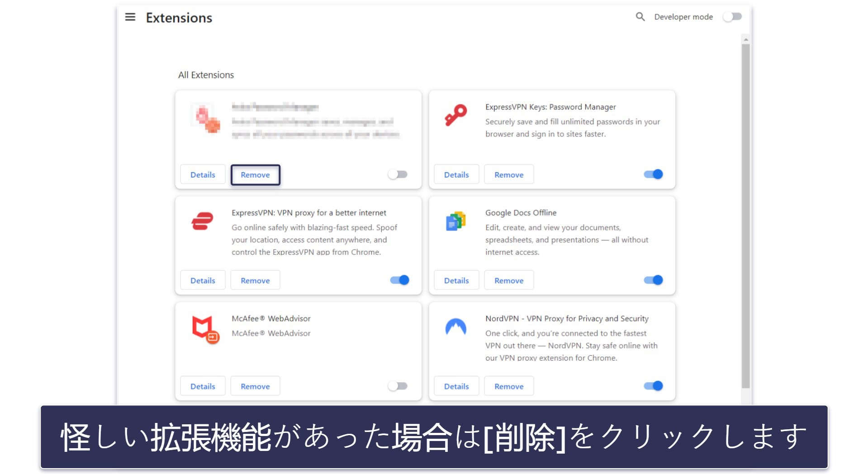Select the ExpressVPN Keys: Password Manager title

point(550,107)
